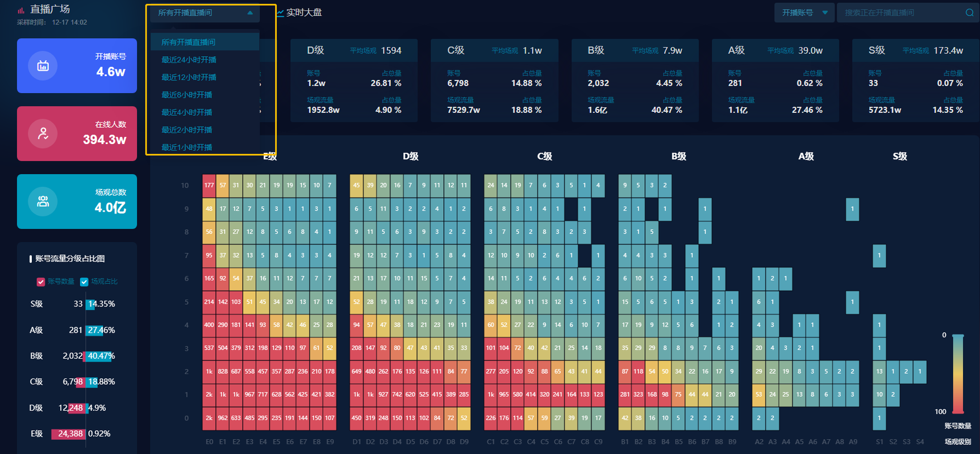
Task: Uncheck the 场观占比 checkbox
Action: point(84,282)
